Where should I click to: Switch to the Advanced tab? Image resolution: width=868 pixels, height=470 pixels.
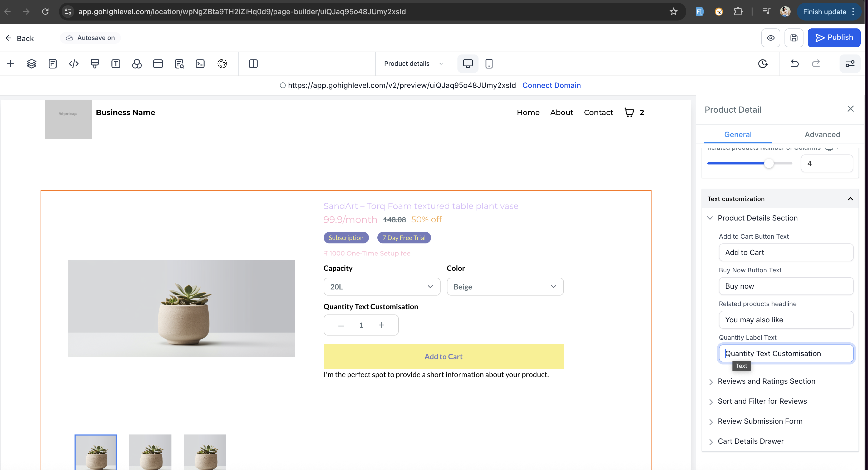pyautogui.click(x=822, y=134)
